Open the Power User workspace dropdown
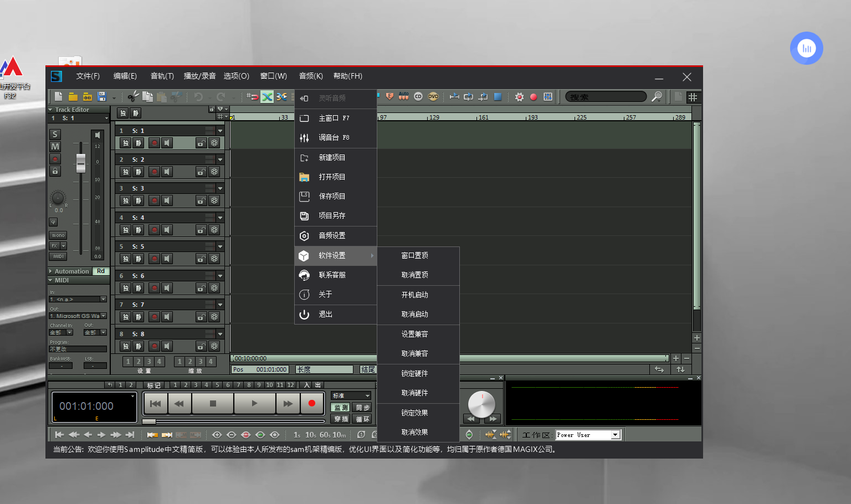This screenshot has height=504, width=851. (x=615, y=435)
